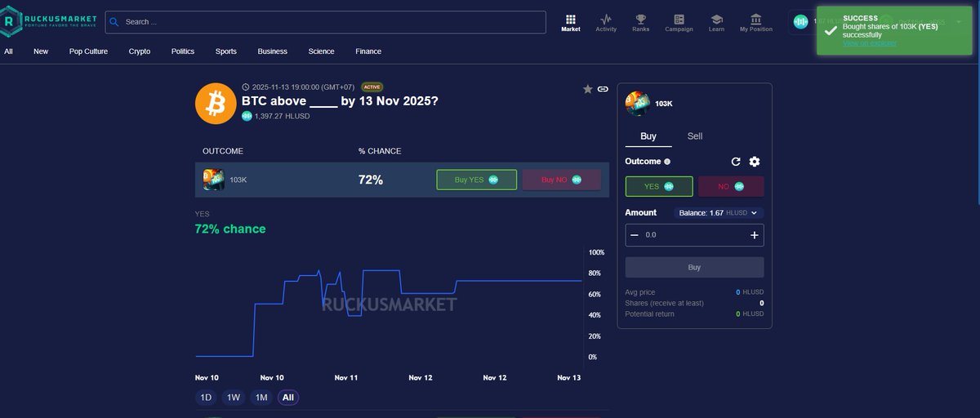The height and width of the screenshot is (418, 980).
Task: Select the NO outcome in trade panel
Action: click(x=731, y=187)
